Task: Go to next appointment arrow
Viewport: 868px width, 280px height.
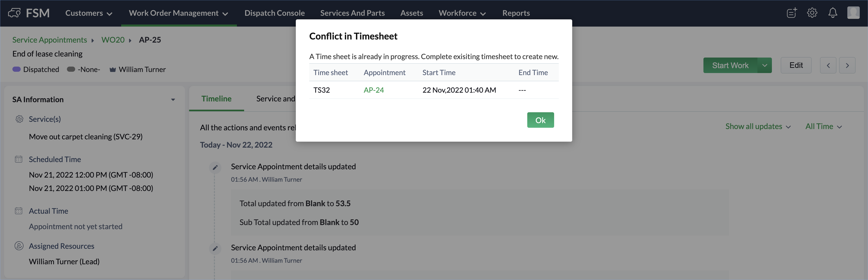Action: tap(847, 65)
